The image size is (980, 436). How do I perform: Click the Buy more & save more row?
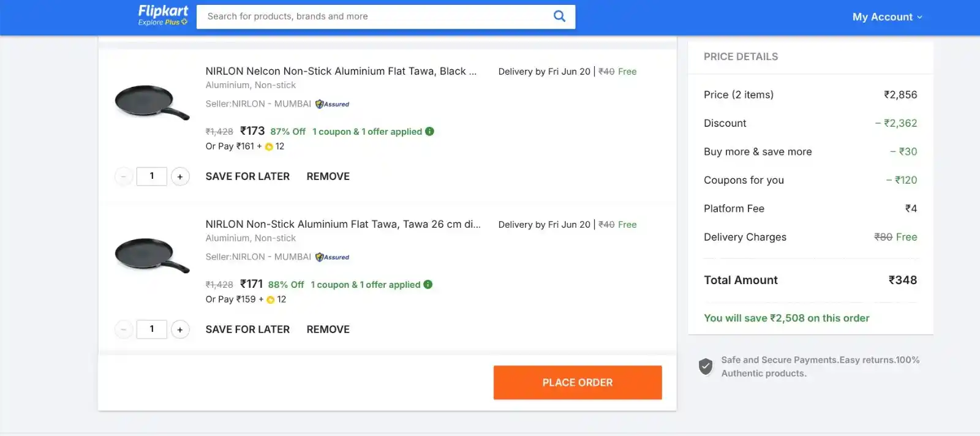coord(810,152)
